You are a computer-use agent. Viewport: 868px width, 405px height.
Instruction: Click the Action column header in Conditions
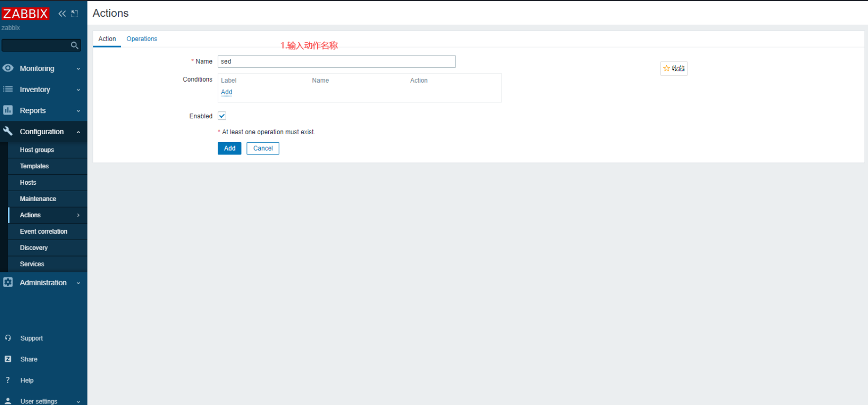click(419, 80)
